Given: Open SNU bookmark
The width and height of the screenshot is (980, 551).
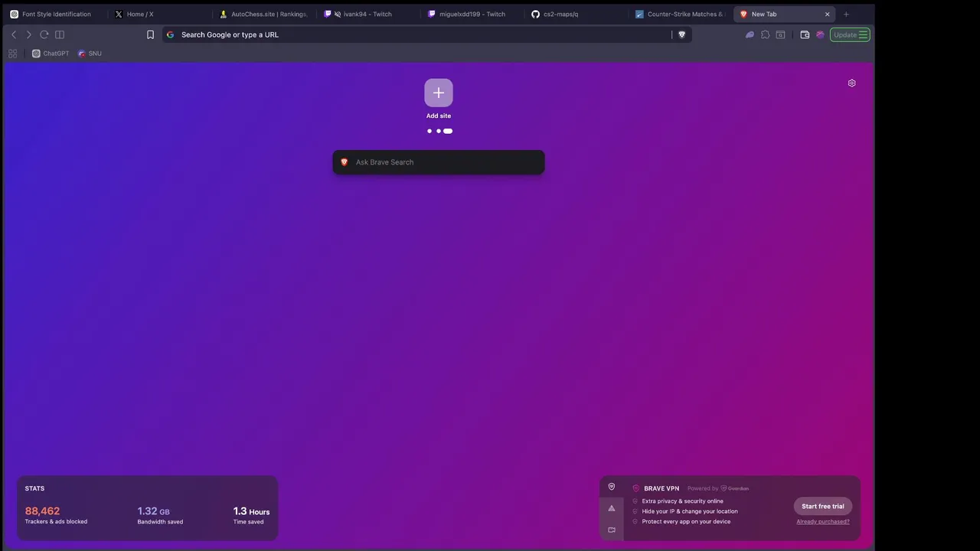Looking at the screenshot, I should (90, 54).
